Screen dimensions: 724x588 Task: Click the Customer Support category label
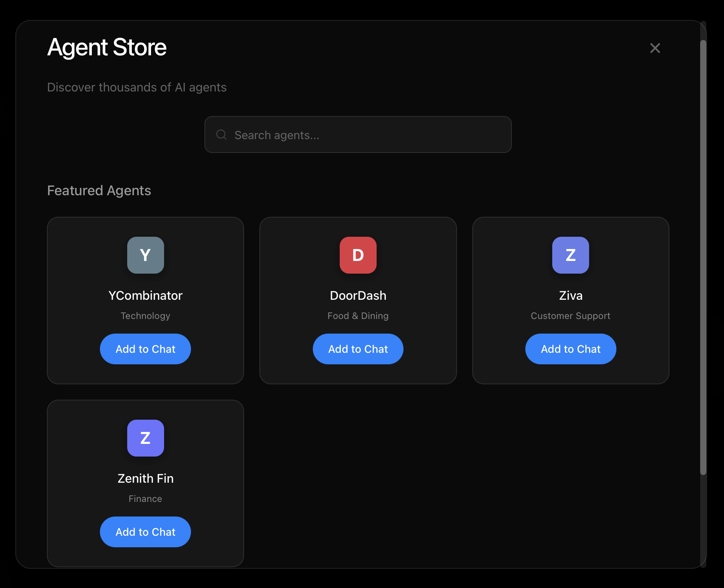571,316
